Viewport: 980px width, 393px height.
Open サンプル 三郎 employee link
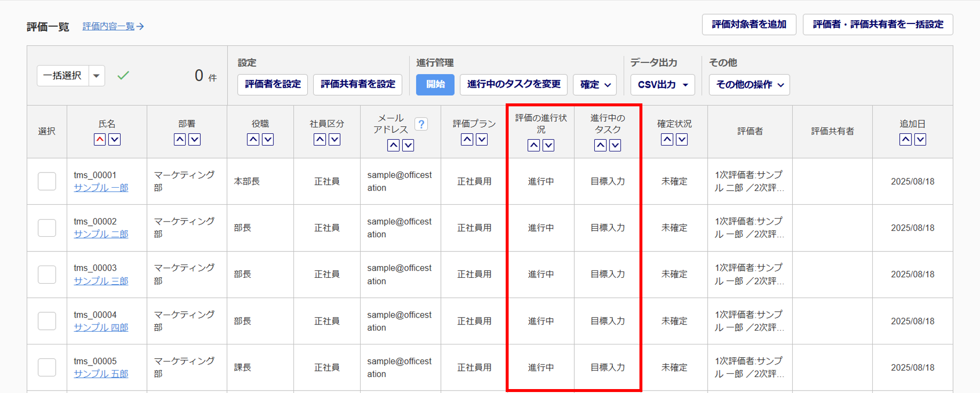point(101,281)
